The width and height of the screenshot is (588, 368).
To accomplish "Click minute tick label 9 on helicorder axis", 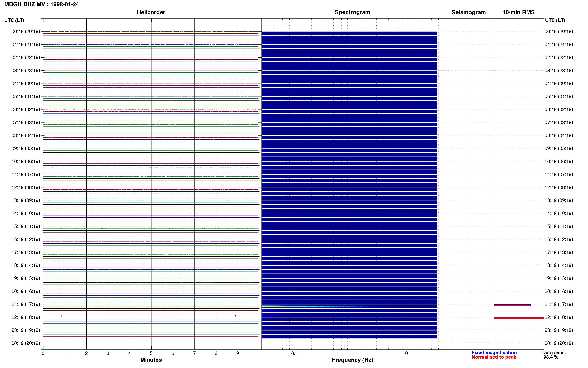I will click(238, 353).
